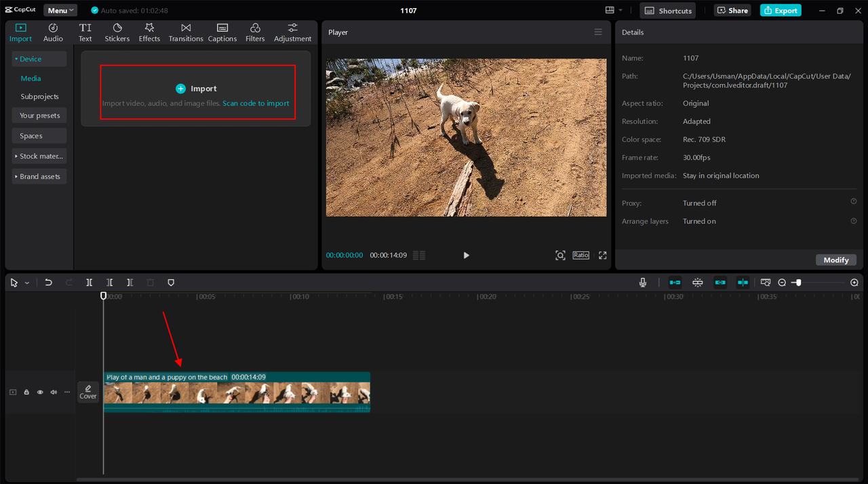Click the horizontal timeline scrollbar
Image resolution: width=868 pixels, height=484 pixels.
tap(468, 480)
